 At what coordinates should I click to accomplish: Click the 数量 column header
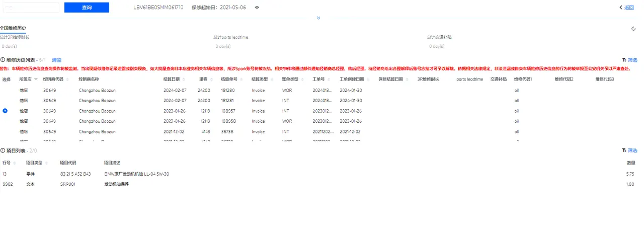click(631, 163)
